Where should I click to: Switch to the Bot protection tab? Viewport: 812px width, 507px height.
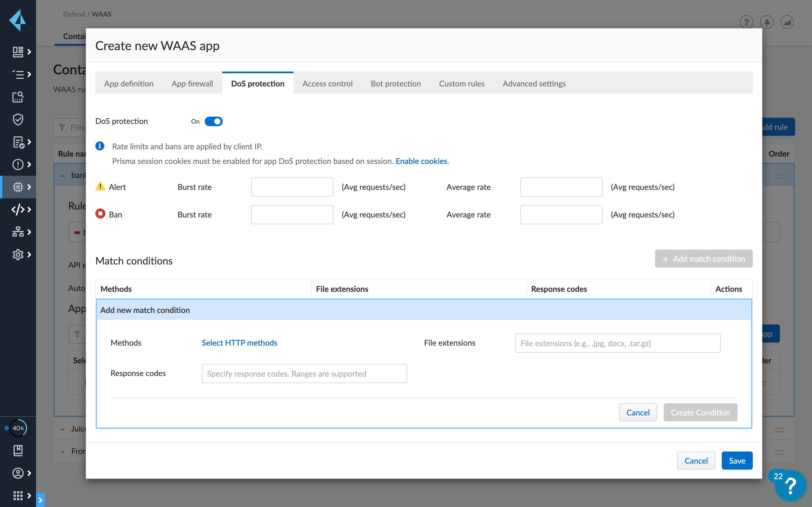396,83
